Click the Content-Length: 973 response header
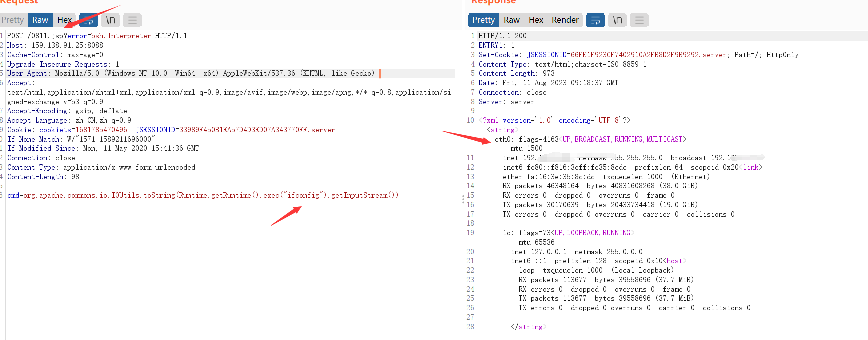 pyautogui.click(x=516, y=73)
